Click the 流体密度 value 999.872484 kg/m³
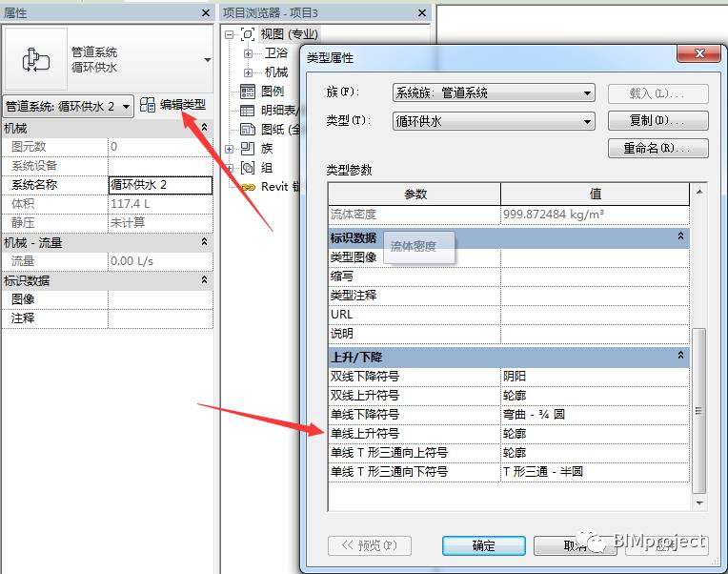 (595, 215)
